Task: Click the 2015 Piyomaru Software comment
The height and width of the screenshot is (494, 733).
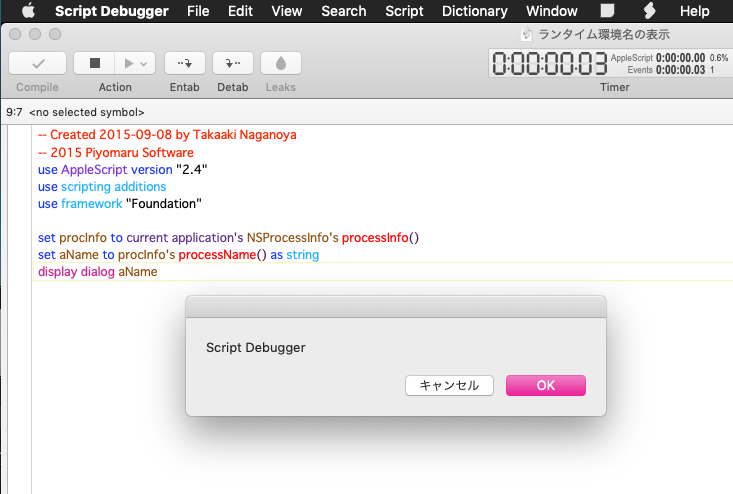Action: [115, 152]
